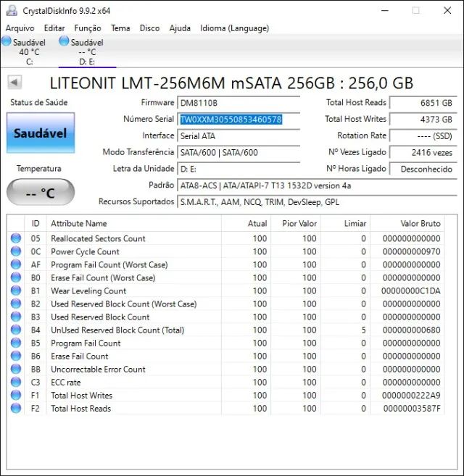This screenshot has width=464, height=476.
Task: Click the Atual column header
Action: 246,223
